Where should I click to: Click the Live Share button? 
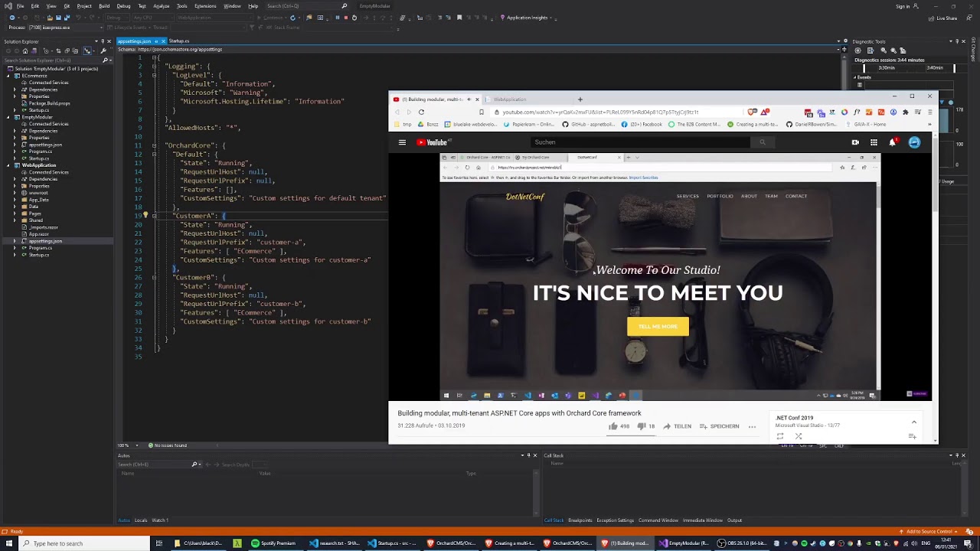[x=943, y=18]
